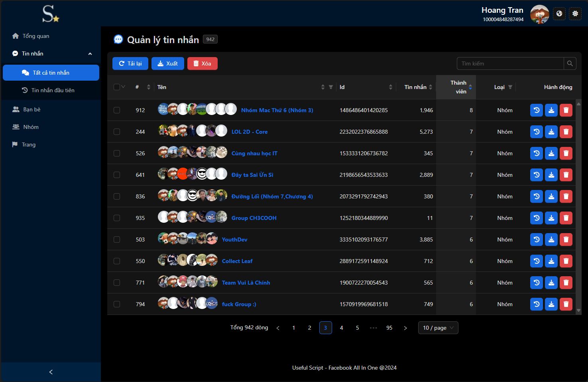The image size is (588, 382).
Task: Delete the YouthDev conversation row
Action: point(566,239)
